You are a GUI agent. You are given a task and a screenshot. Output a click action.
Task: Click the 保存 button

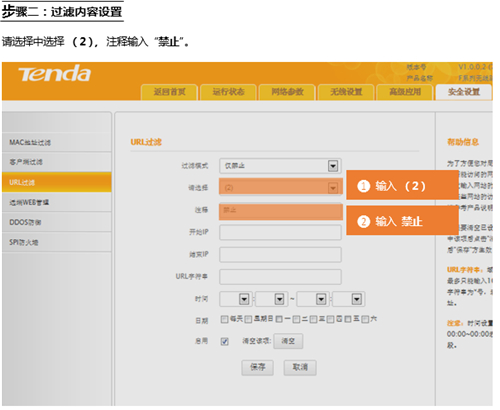pos(258,367)
